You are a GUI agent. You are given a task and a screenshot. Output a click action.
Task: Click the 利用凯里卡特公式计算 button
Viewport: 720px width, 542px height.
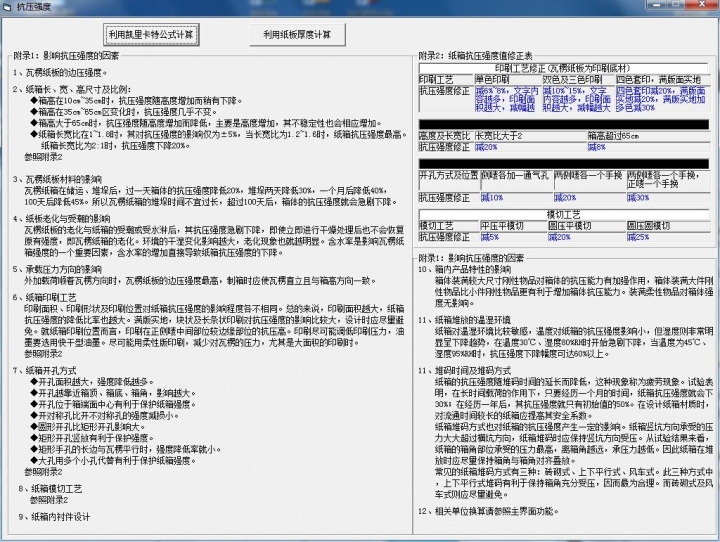[151, 34]
